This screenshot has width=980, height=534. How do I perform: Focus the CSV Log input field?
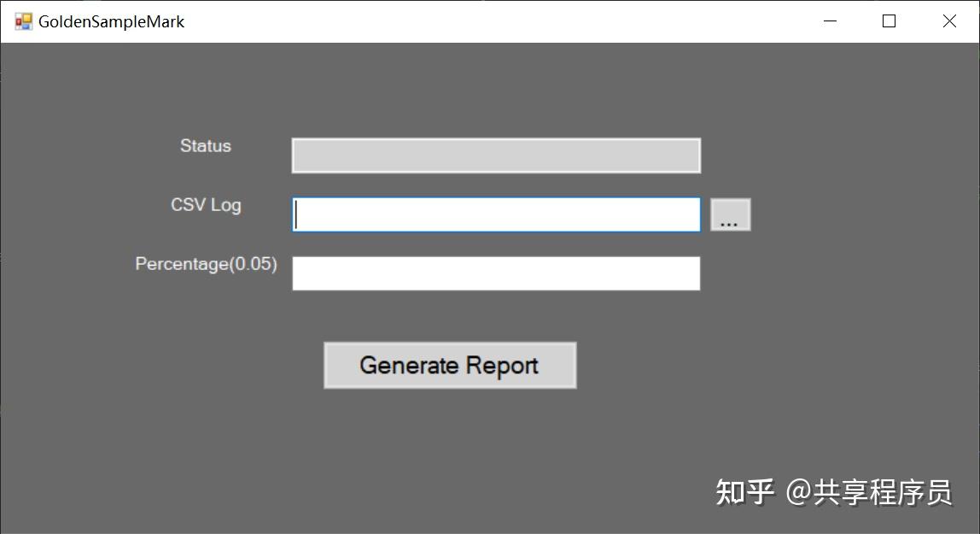click(495, 214)
